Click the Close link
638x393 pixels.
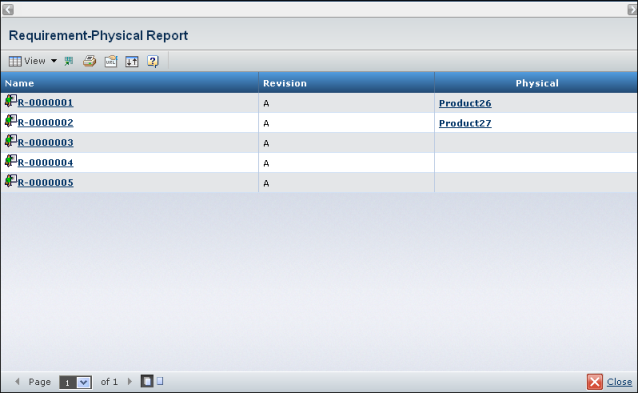coord(619,382)
